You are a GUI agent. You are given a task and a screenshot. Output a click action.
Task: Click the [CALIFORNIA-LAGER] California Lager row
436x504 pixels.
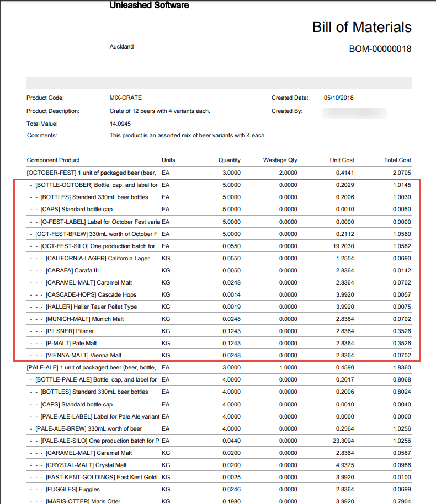pos(219,259)
